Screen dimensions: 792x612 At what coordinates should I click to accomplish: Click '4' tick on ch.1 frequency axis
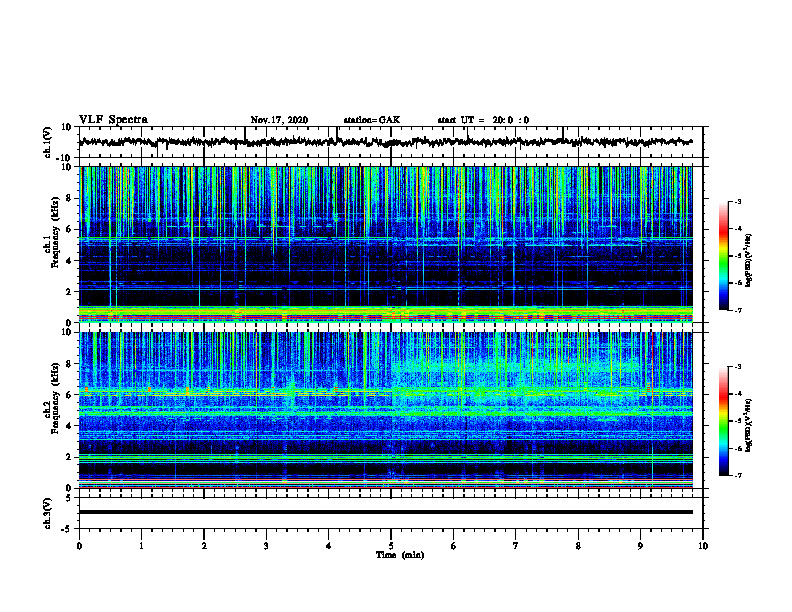(x=70, y=261)
